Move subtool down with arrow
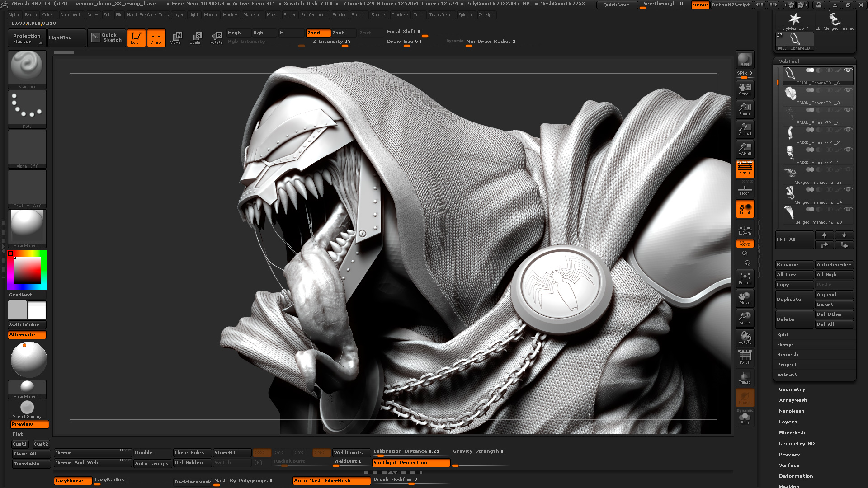 tap(844, 235)
